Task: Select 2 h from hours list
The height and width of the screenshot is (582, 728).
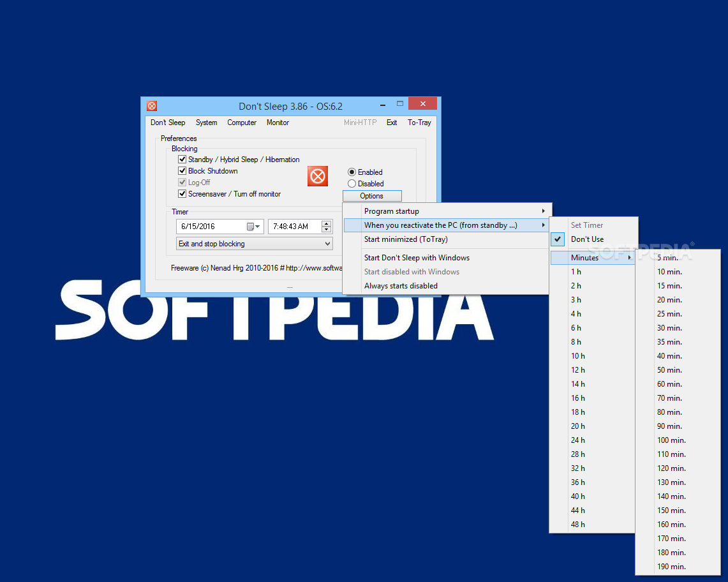Action: point(593,286)
